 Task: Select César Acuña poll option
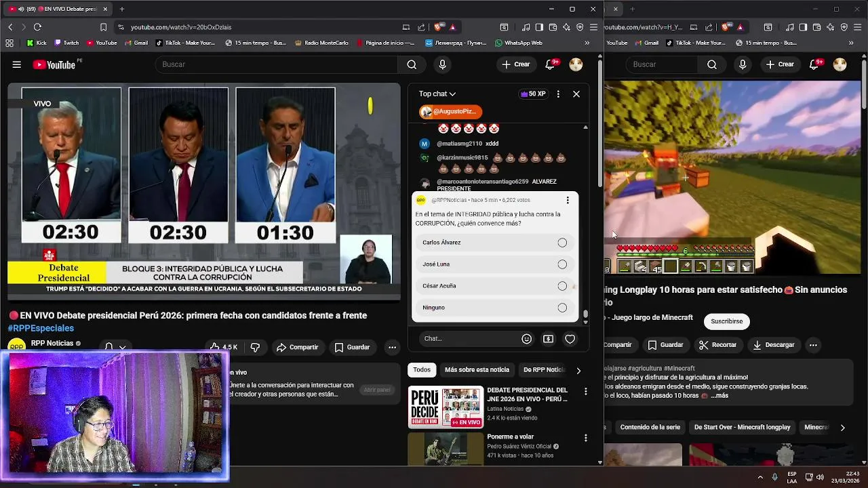pos(495,286)
